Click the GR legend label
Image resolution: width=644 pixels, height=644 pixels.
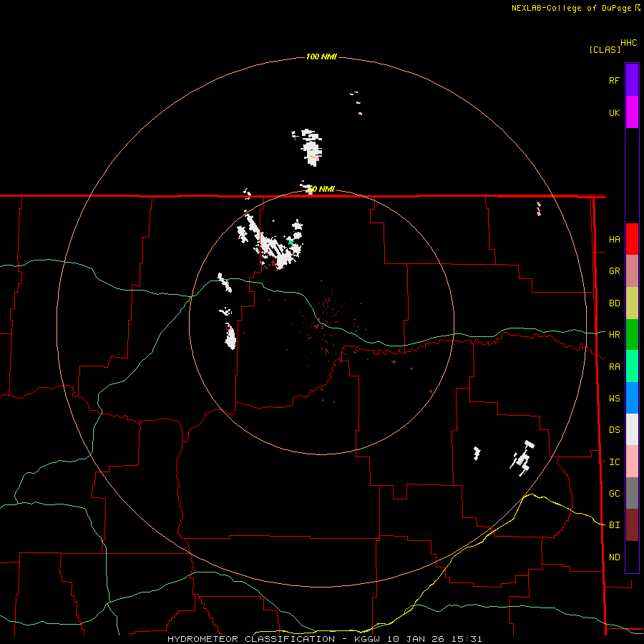614,271
